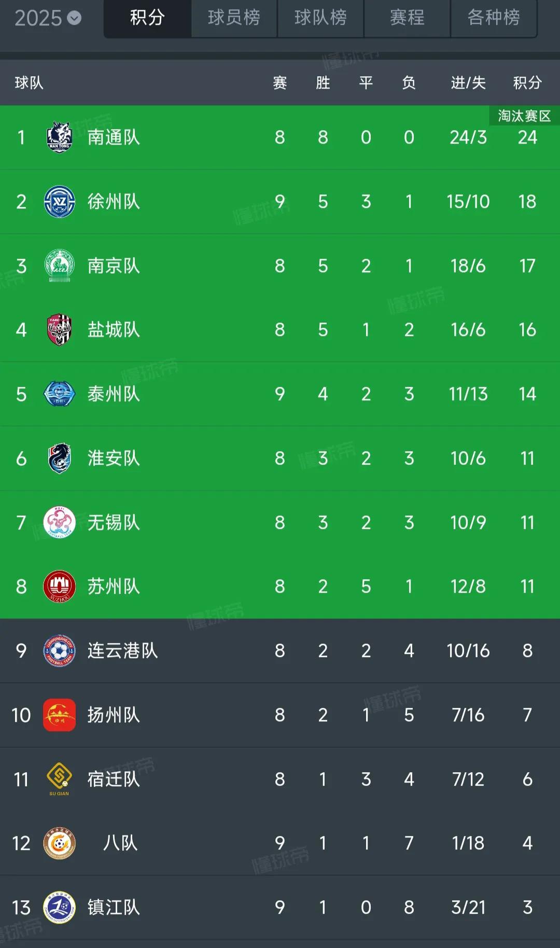
Task: Open the 赛程 tab
Action: 407,18
